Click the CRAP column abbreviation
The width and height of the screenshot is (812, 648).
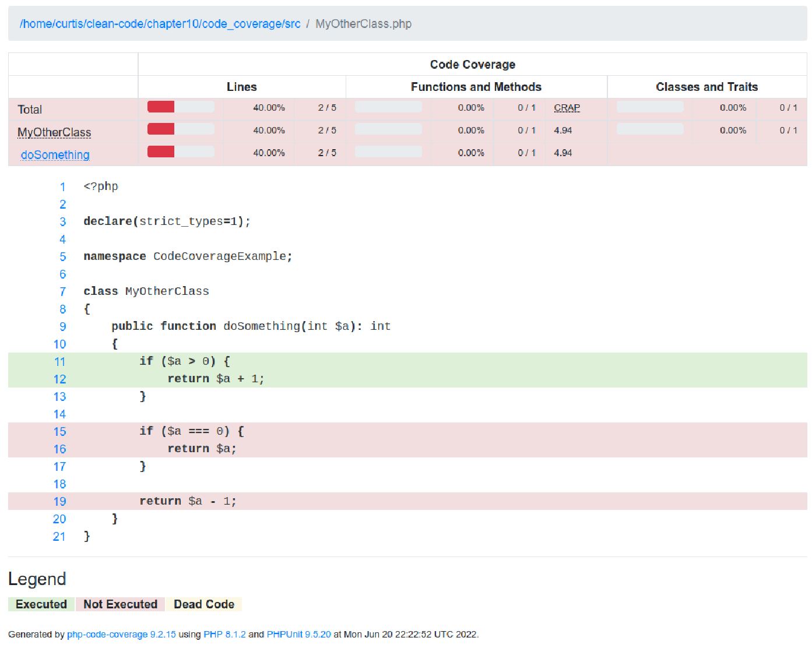click(x=567, y=108)
